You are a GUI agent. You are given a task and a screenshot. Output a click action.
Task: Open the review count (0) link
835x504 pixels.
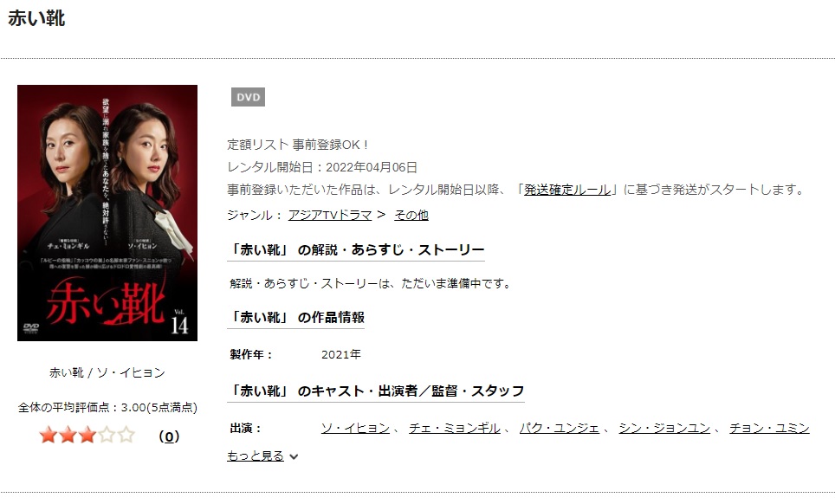pos(169,436)
